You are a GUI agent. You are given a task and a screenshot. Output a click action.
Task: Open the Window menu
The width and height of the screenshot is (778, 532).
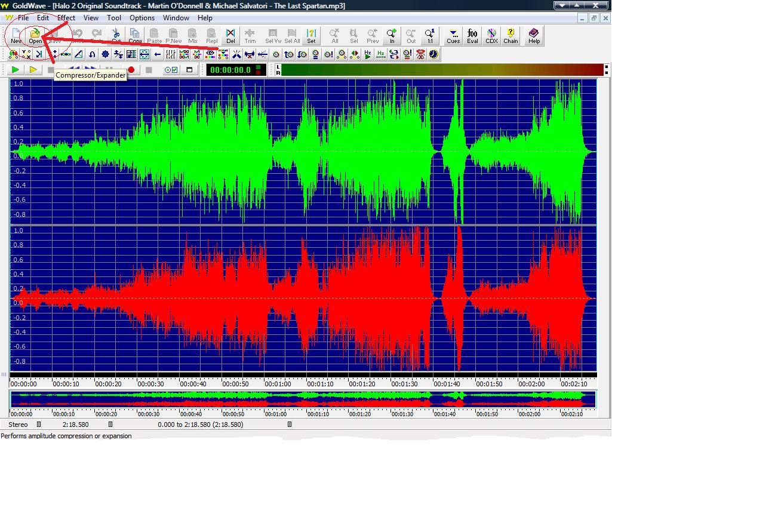[176, 18]
